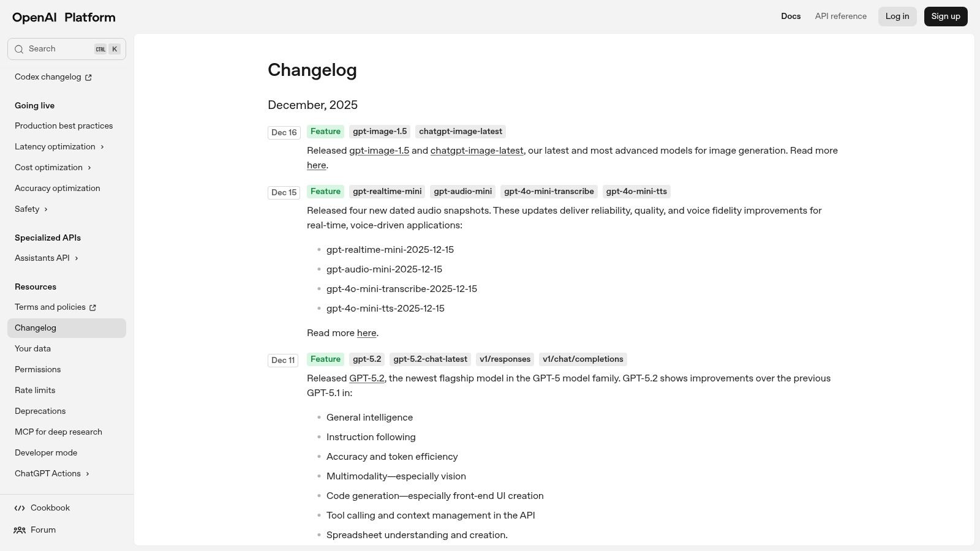The width and height of the screenshot is (980, 551).
Task: Click the gpt-5.2-chat-latest tag badge
Action: coord(429,359)
